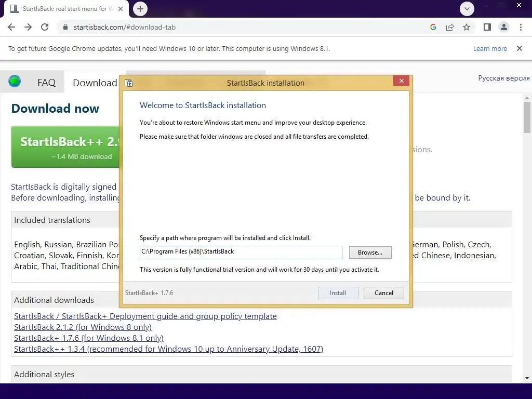Click the 'Included translations' heading

52,220
